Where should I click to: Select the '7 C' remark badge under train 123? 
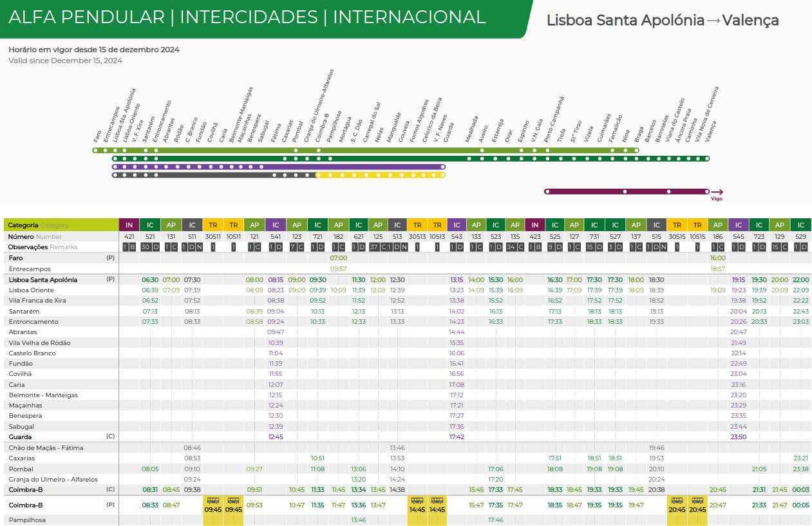click(297, 247)
